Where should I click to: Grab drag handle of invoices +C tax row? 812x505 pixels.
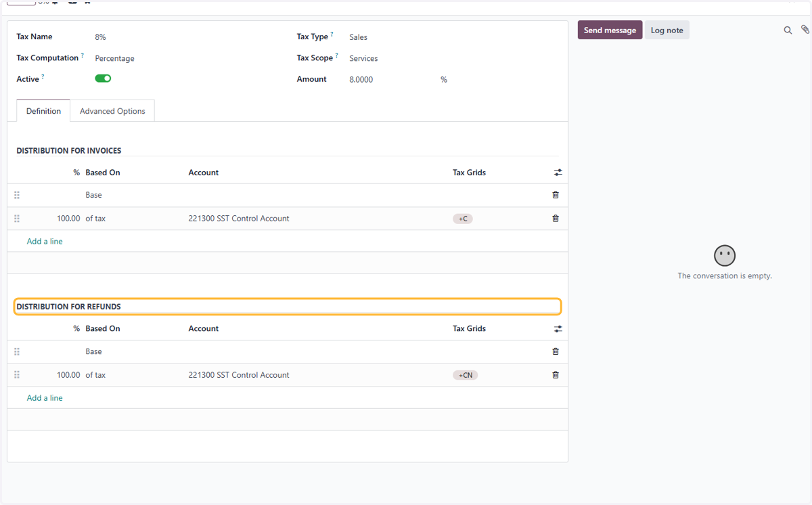coord(17,219)
